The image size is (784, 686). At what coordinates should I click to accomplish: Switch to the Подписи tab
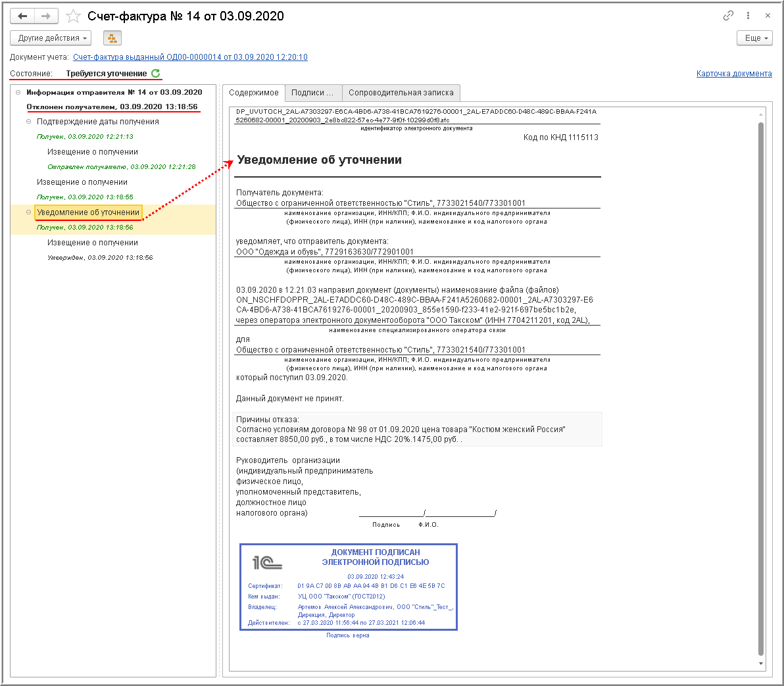(x=313, y=93)
